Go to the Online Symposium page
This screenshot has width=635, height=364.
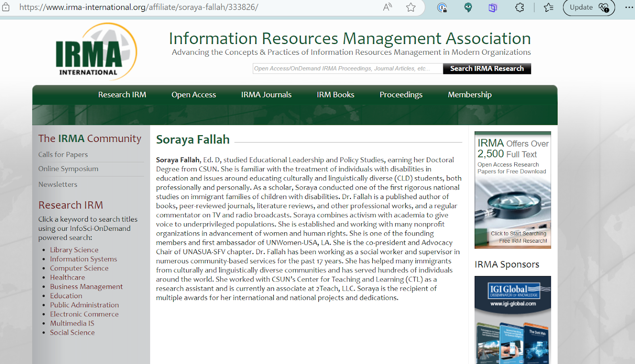coord(68,169)
